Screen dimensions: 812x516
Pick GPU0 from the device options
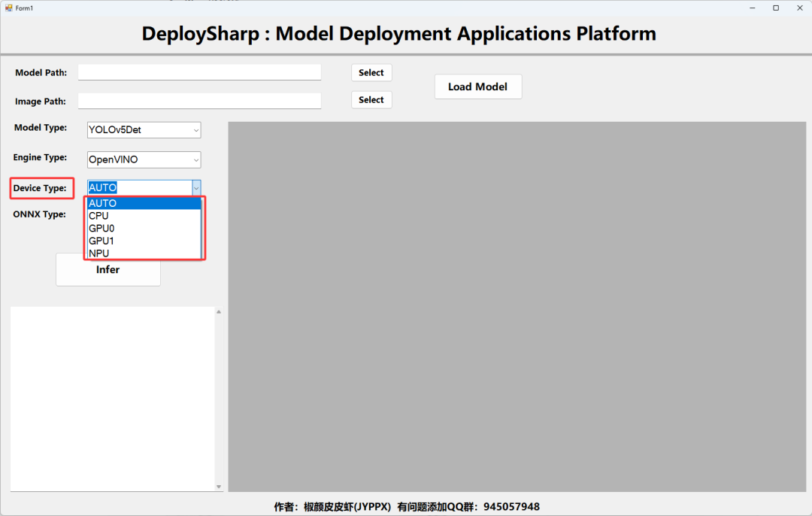click(144, 228)
